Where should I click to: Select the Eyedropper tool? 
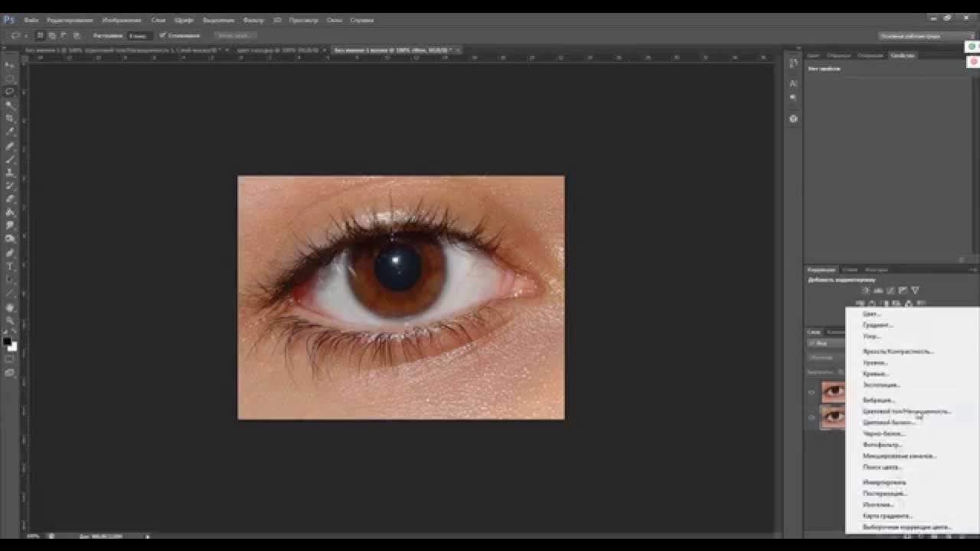(10, 132)
